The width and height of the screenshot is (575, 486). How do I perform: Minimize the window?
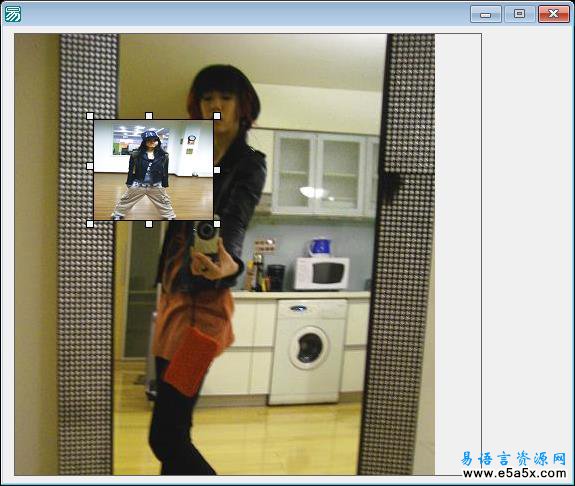[x=486, y=14]
